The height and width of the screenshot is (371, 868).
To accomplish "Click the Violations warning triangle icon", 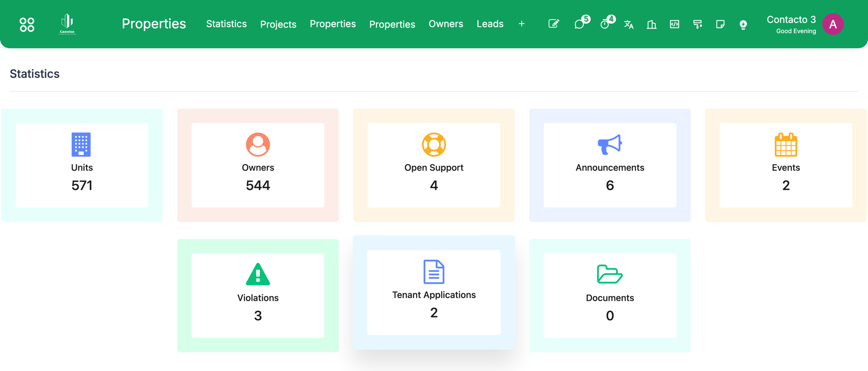I will (258, 274).
